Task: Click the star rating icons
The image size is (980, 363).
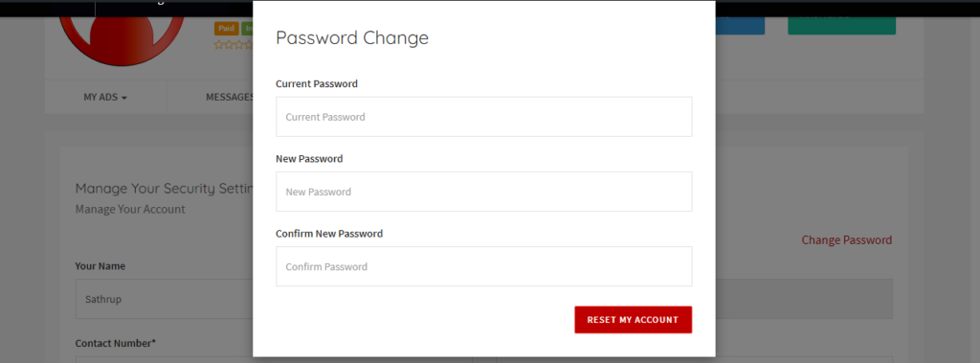Action: [234, 44]
